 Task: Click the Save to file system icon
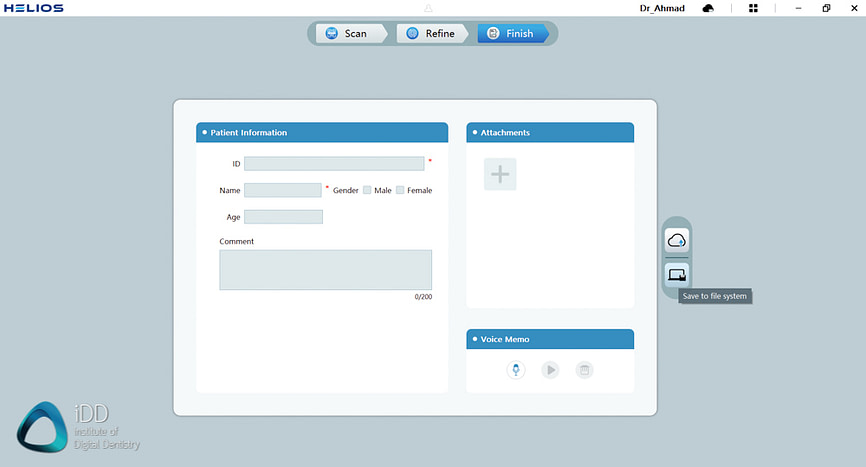677,274
